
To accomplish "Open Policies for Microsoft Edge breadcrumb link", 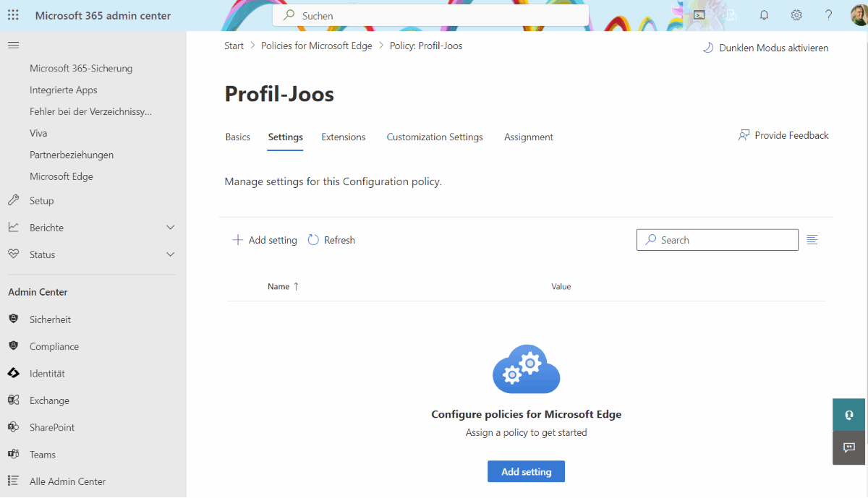I will tap(316, 46).
